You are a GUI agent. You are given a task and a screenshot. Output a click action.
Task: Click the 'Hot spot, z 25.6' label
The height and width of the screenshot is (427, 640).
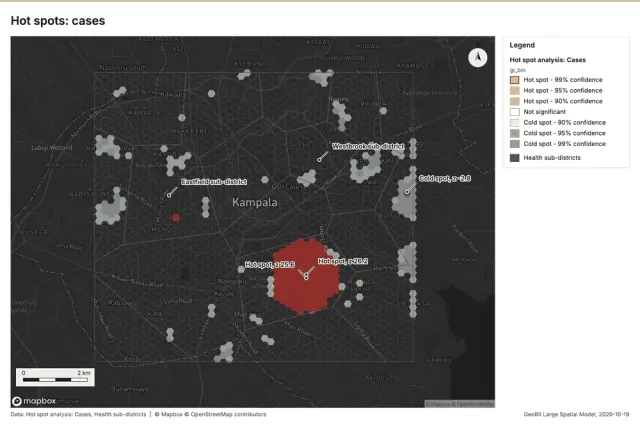click(269, 265)
